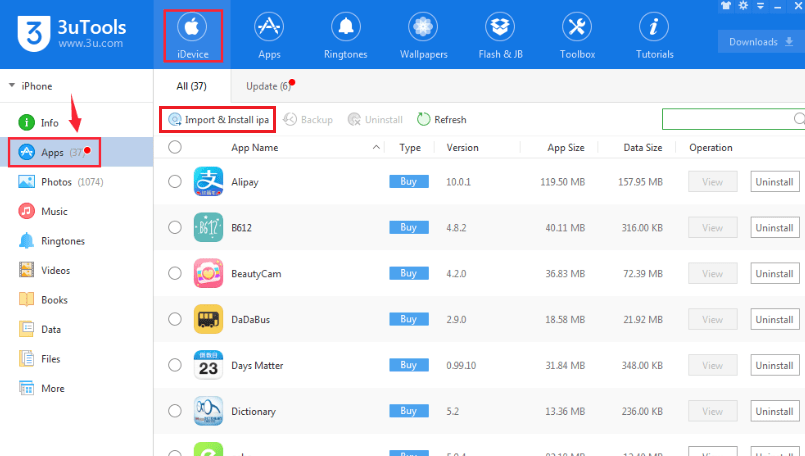
Task: Select the Dictionary row radio button
Action: pos(175,411)
